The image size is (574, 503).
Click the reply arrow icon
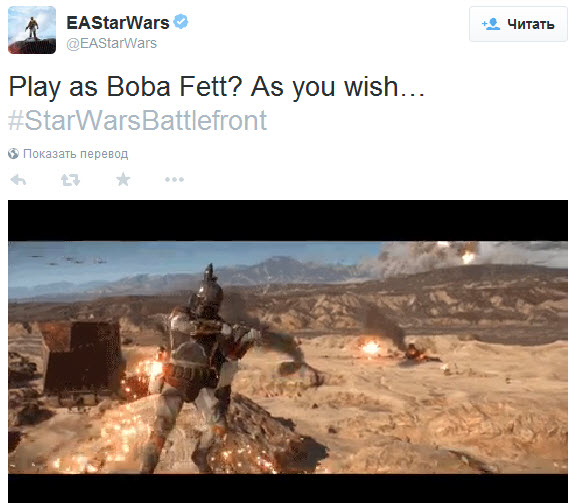pos(18,180)
